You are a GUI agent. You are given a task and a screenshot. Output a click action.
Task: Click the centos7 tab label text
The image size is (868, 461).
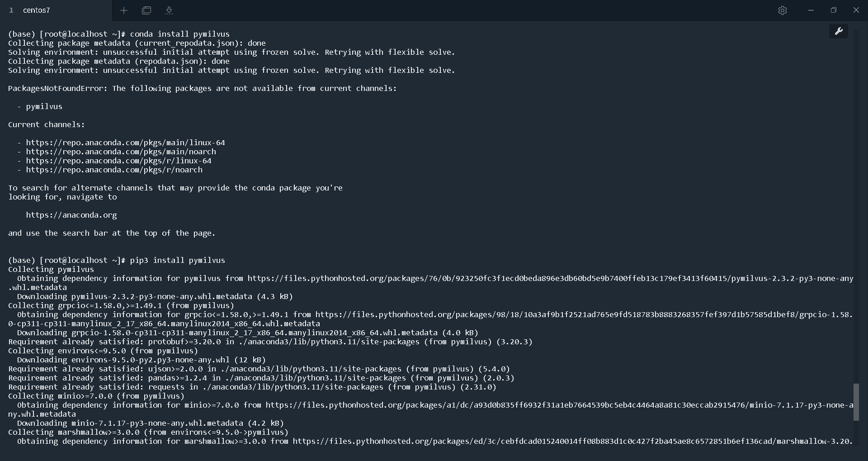pos(37,10)
